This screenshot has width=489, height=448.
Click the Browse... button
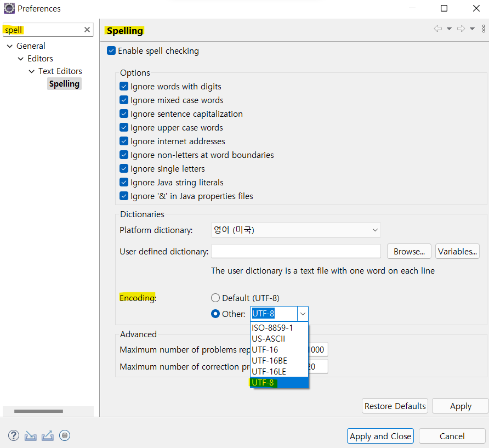coord(409,251)
